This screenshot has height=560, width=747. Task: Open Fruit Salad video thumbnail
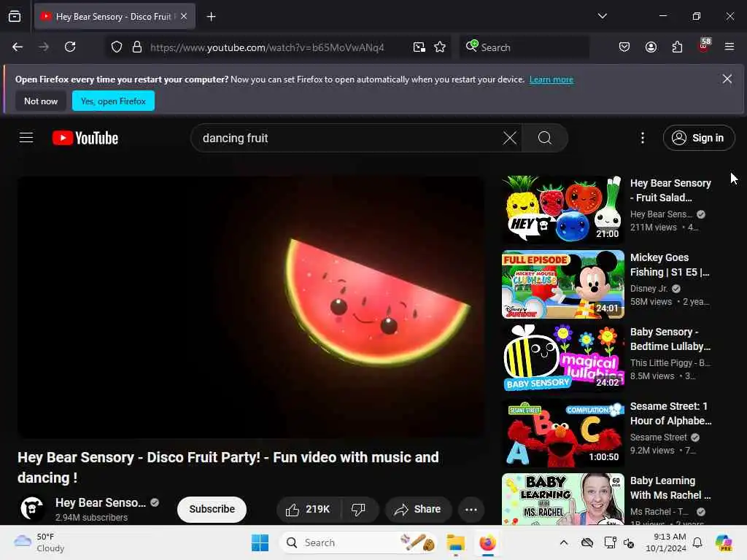point(562,209)
